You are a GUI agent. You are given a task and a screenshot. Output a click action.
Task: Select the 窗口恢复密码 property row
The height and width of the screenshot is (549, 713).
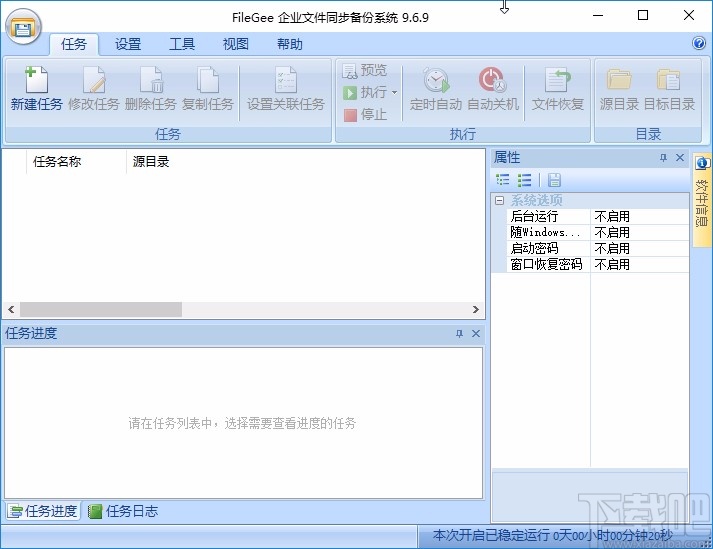point(548,264)
